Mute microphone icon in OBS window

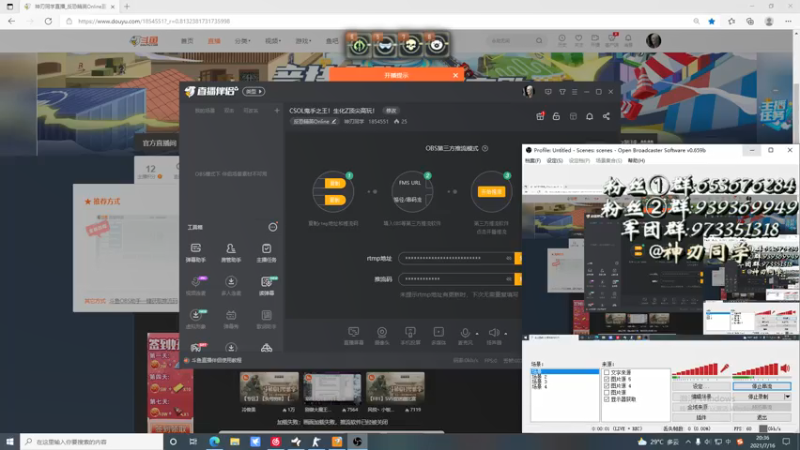tap(724, 368)
